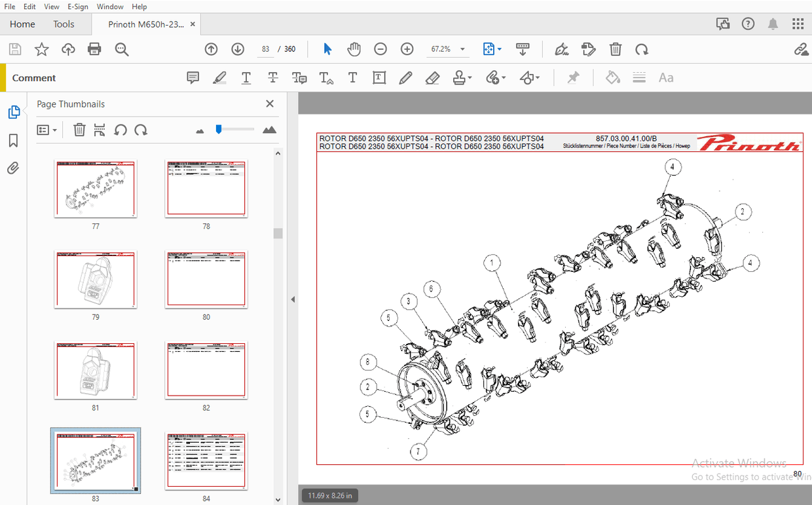Open the Edit menu
The height and width of the screenshot is (505, 812).
click(29, 7)
